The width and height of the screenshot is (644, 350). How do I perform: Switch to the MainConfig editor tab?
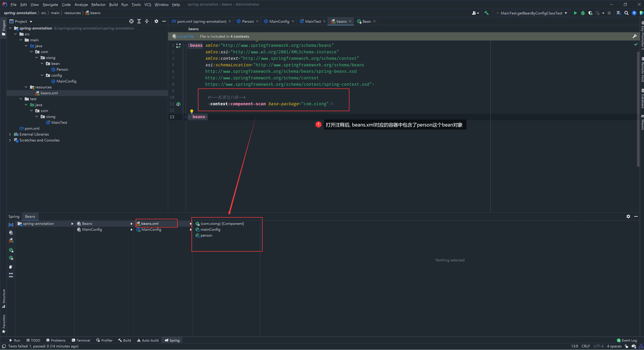click(279, 22)
